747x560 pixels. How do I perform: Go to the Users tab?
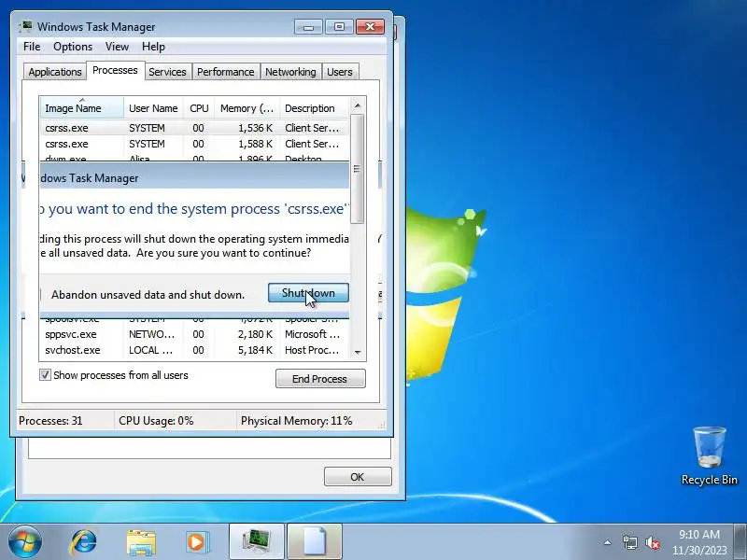(340, 72)
